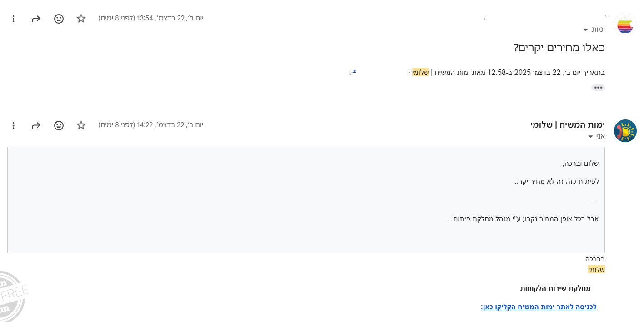Open the three-dot more menu for the top message
The width and height of the screenshot is (644, 322).
point(13,19)
